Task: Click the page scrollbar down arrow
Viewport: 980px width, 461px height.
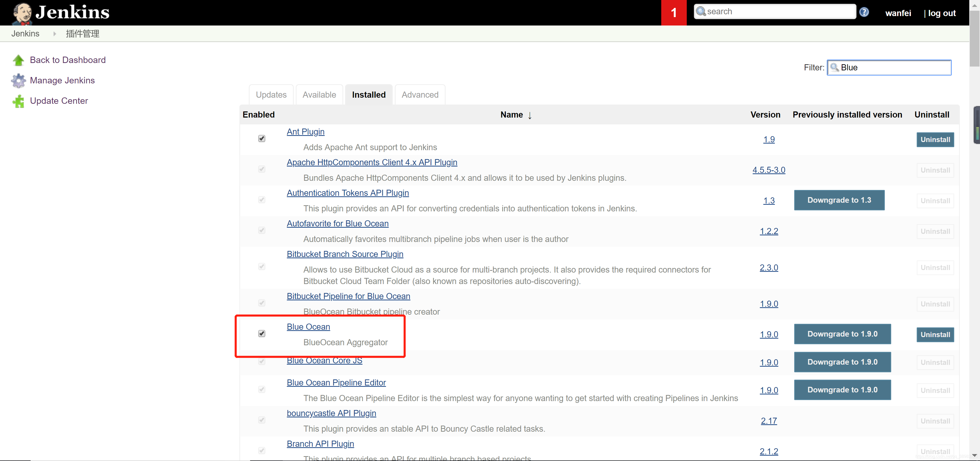Action: [x=974, y=455]
